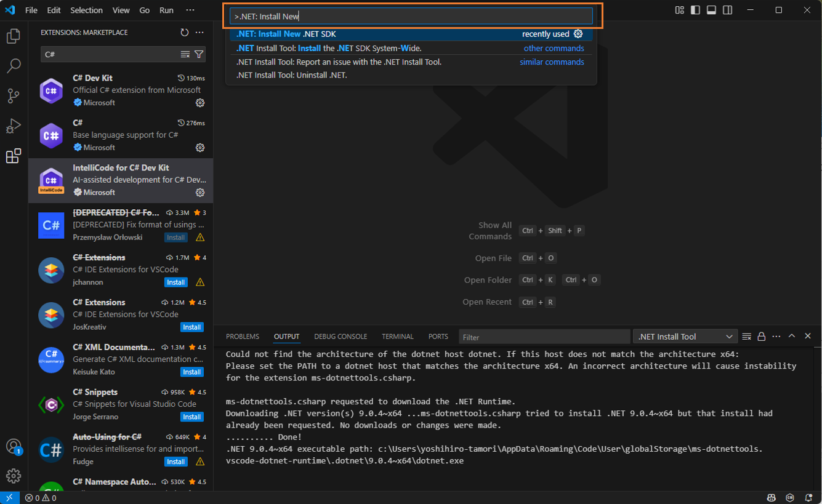The image size is (822, 504).
Task: Open the Explorer view in activity bar
Action: [14, 37]
